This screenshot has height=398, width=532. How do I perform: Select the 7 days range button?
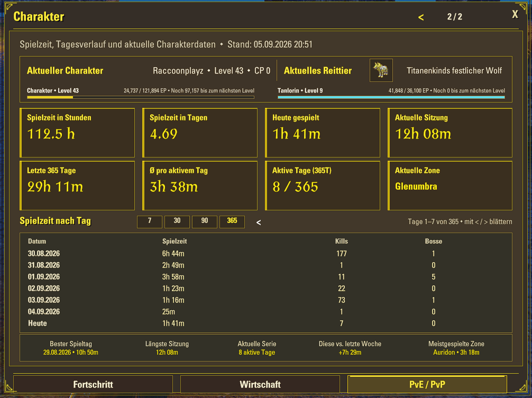pyautogui.click(x=150, y=221)
